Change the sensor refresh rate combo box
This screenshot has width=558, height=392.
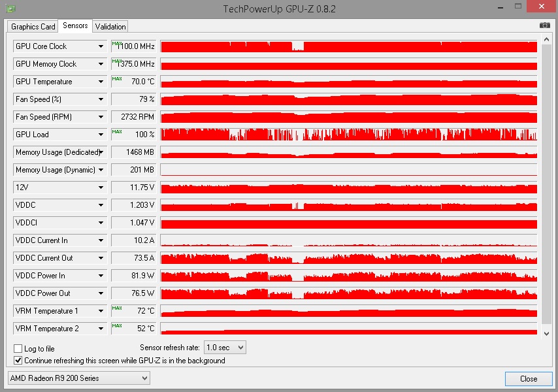(x=225, y=348)
